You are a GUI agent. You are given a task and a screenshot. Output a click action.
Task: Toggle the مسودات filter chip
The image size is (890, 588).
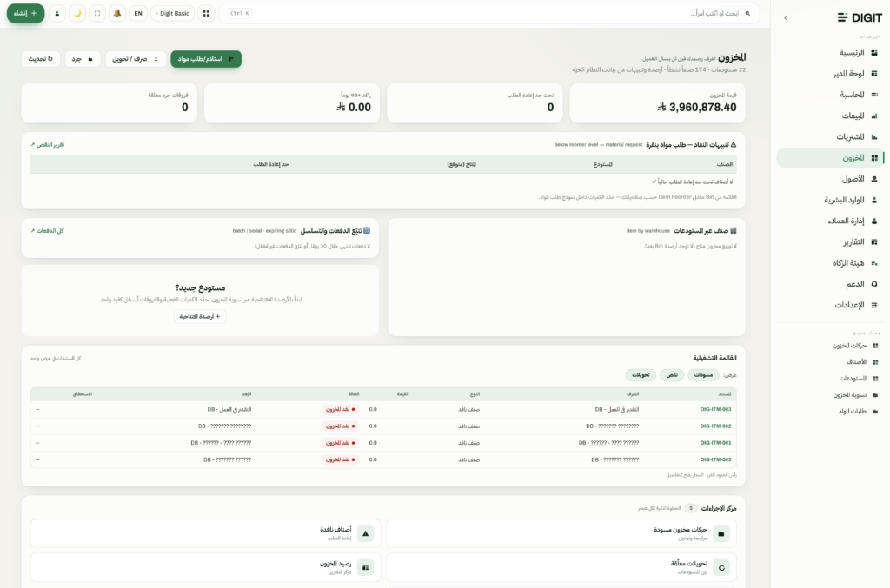point(703,375)
